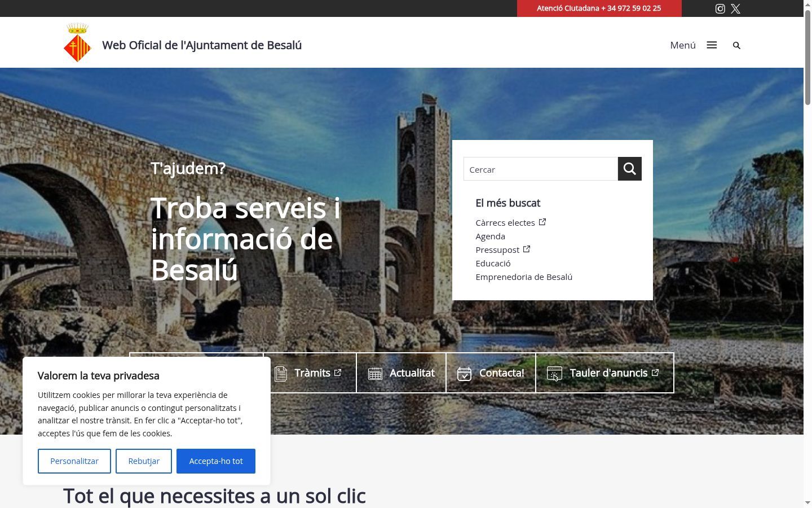Open the Agenda link

click(x=491, y=236)
